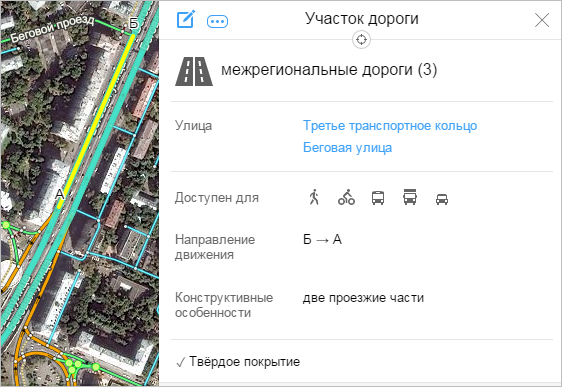
Task: Click the Беговой проезд label on map
Action: (x=52, y=28)
